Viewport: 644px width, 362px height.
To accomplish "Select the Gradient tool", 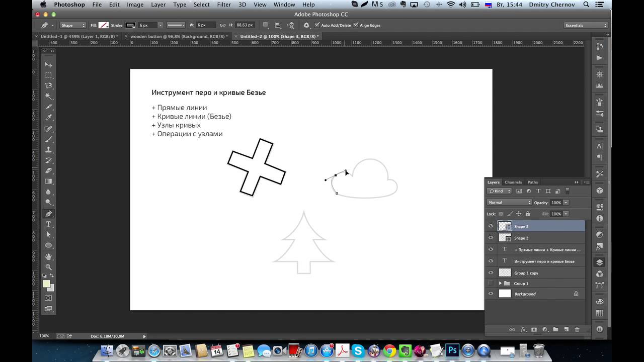I will click(x=48, y=182).
